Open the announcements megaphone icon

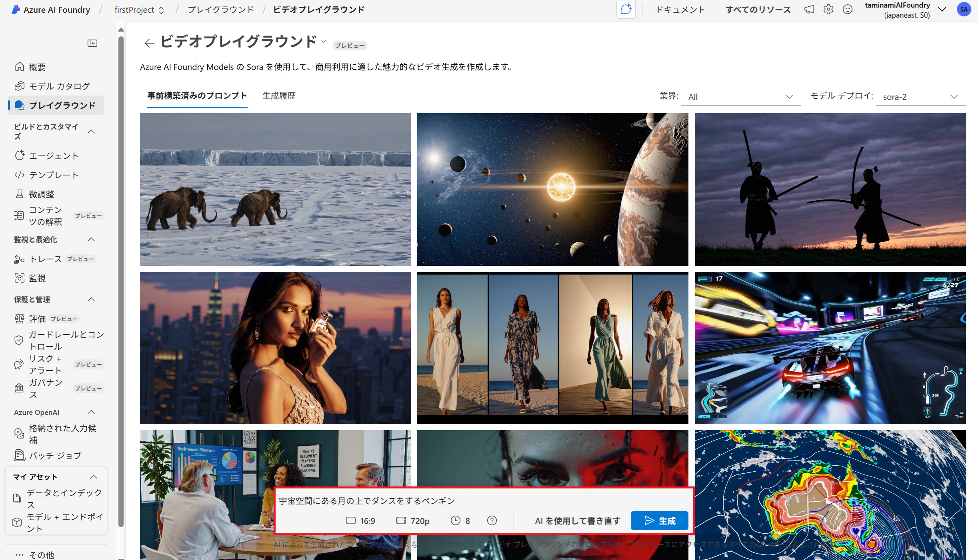[809, 10]
